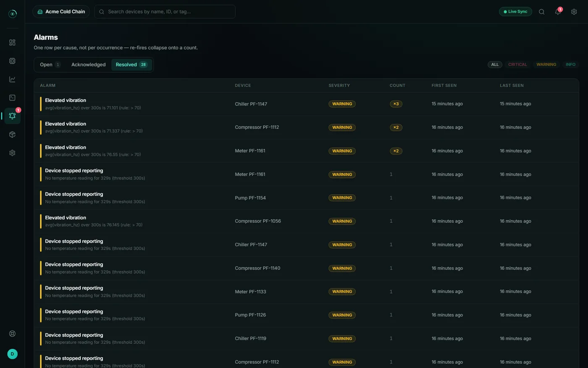Image resolution: width=588 pixels, height=368 pixels.
Task: Click device Pump PF-1154
Action: (x=250, y=198)
